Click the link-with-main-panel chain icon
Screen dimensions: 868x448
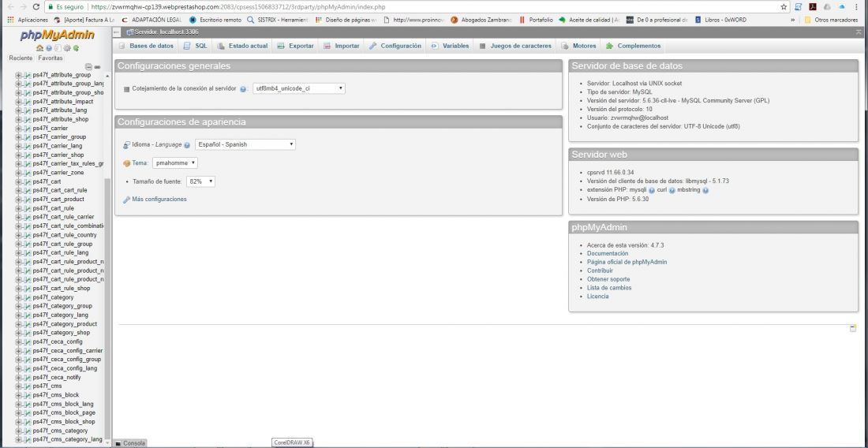[97, 67]
